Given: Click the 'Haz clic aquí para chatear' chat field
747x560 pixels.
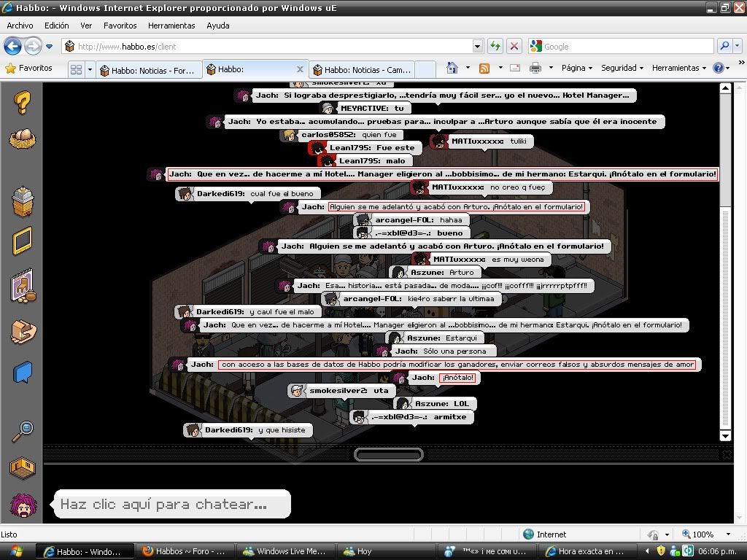Looking at the screenshot, I should [x=171, y=504].
